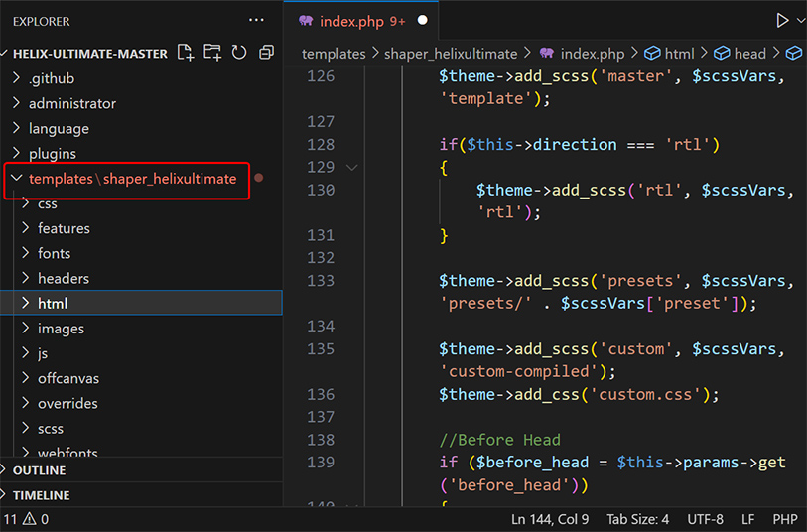Click the head breadcrumb segment
The width and height of the screenshot is (807, 532).
point(749,54)
